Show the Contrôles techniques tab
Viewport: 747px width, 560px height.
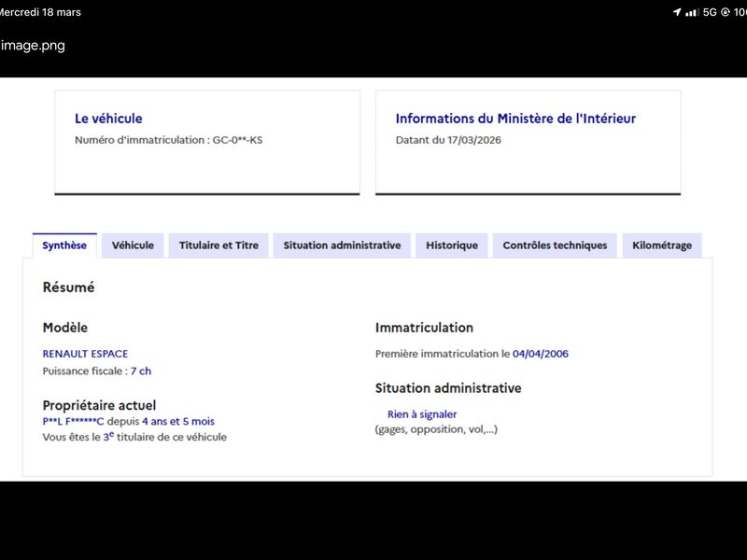tap(555, 245)
